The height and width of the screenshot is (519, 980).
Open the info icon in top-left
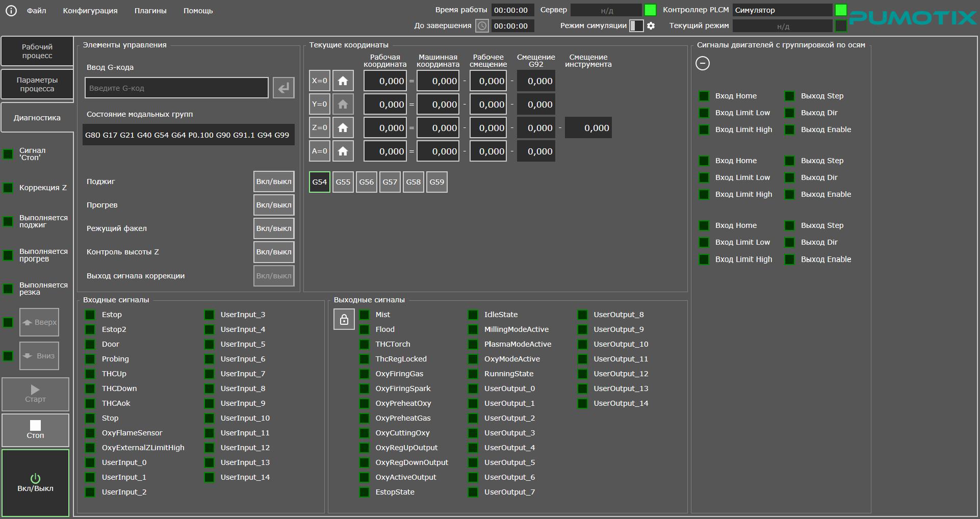[x=11, y=10]
